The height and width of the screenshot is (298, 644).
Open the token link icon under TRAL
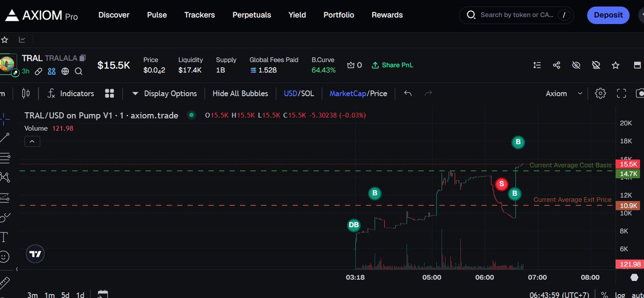click(x=39, y=71)
